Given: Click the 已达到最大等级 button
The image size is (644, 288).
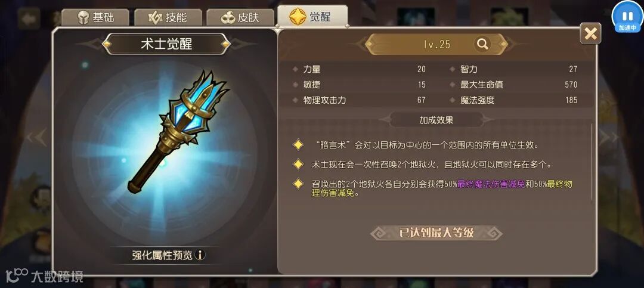Looking at the screenshot, I should [x=436, y=233].
